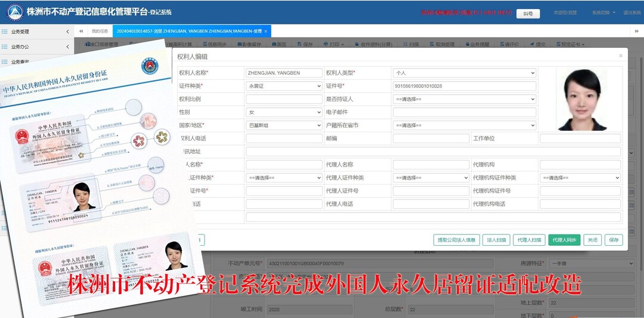Open 接口信息管理 in the toolbar
Viewport: 644px width, 318px height.
click(101, 44)
